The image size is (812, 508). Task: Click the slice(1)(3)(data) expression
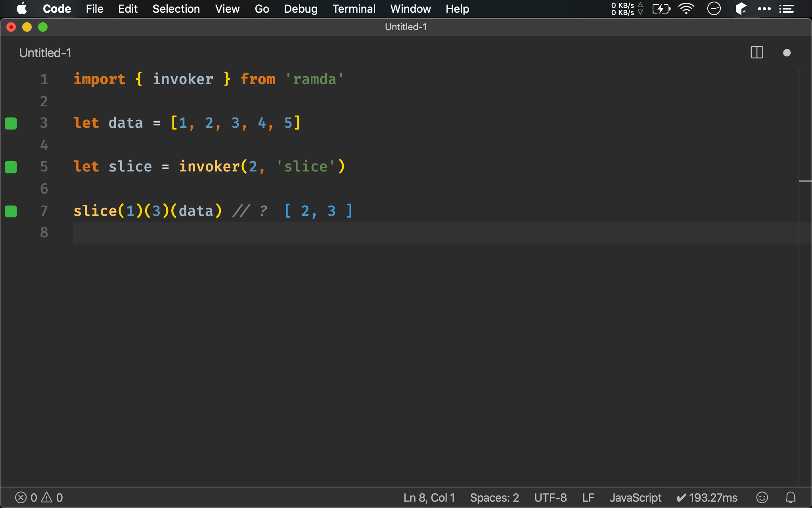tap(147, 211)
